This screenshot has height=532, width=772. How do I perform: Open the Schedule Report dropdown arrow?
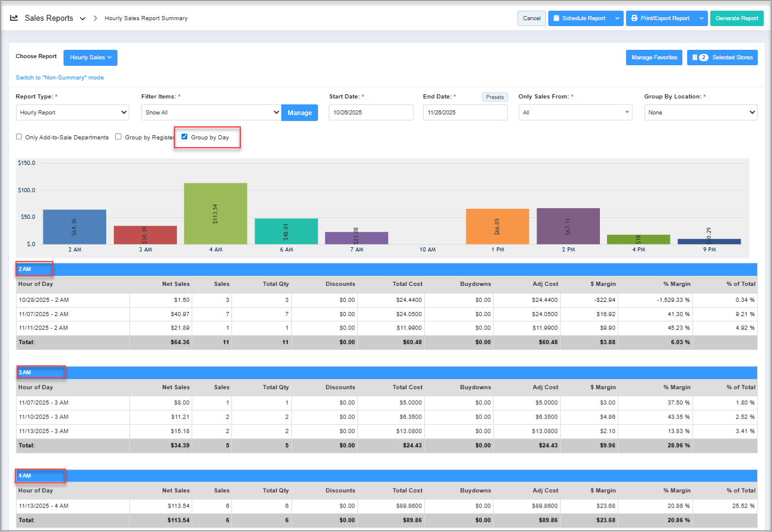tap(617, 18)
